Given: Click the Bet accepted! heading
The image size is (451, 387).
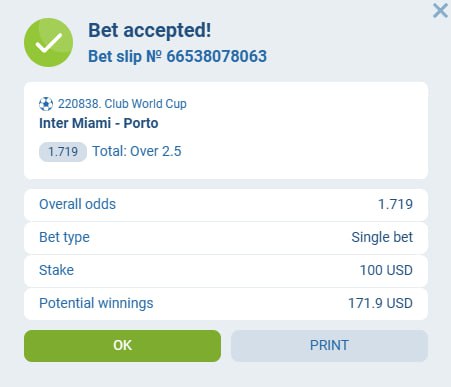Looking at the screenshot, I should (x=150, y=31).
